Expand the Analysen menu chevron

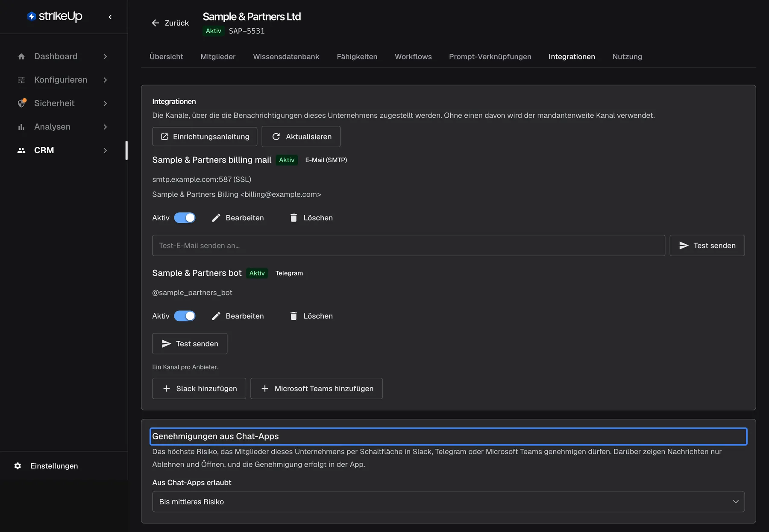105,127
